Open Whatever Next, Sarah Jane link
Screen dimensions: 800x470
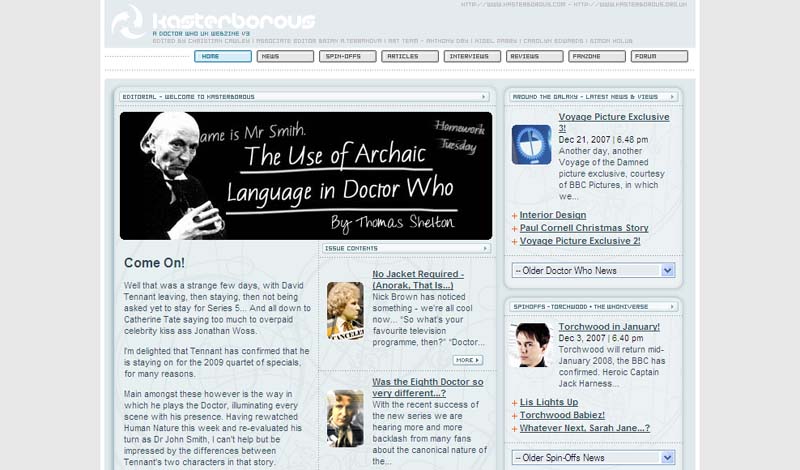click(x=585, y=428)
